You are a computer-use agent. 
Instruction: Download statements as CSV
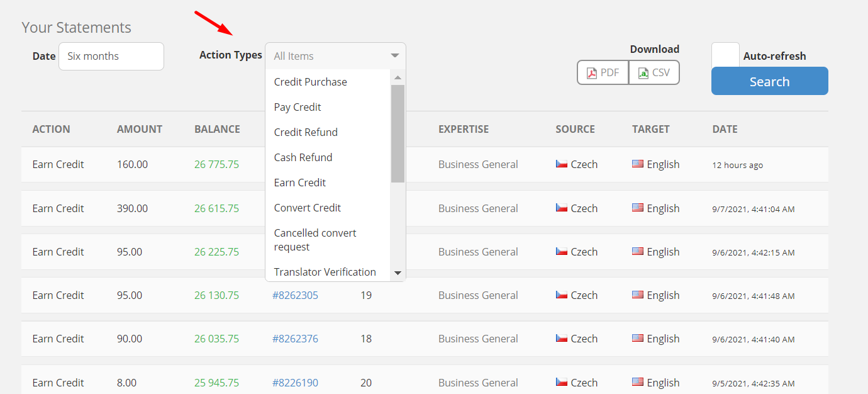pos(654,72)
